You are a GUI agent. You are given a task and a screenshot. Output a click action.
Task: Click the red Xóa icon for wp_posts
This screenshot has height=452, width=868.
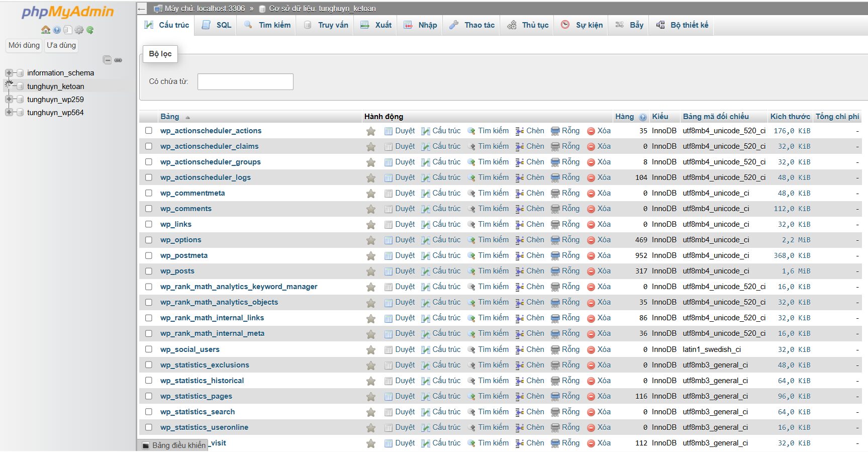[591, 272]
